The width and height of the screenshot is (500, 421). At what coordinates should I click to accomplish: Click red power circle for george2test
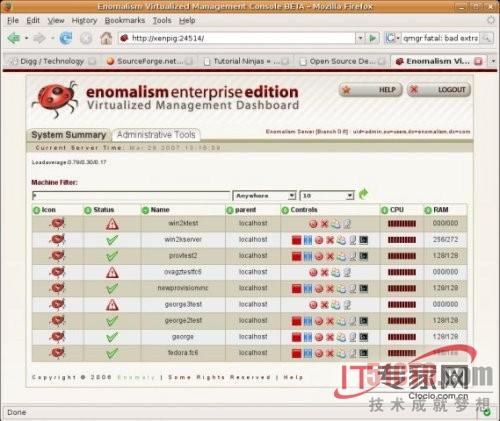pyautogui.click(x=319, y=321)
